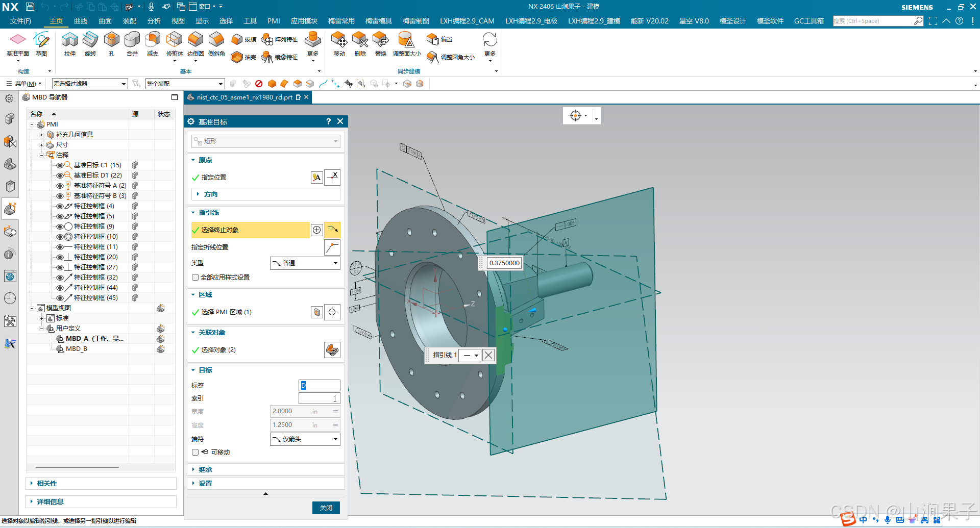Select the 倒斜角 chamfer tool
980x528 pixels.
[x=216, y=44]
